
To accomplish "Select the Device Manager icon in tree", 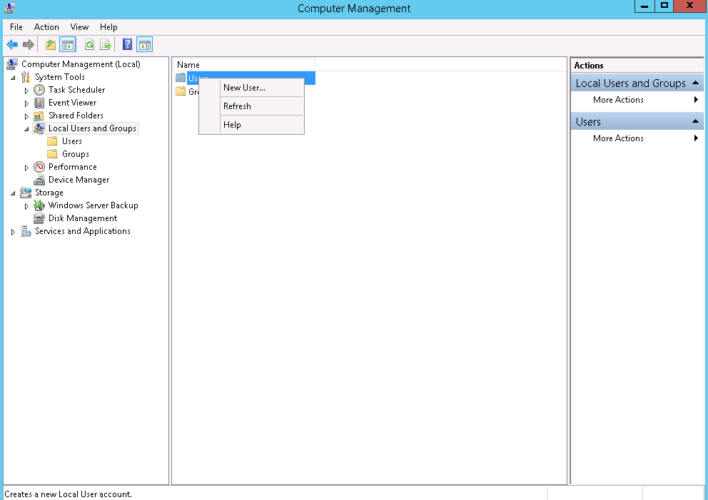I will coord(40,180).
